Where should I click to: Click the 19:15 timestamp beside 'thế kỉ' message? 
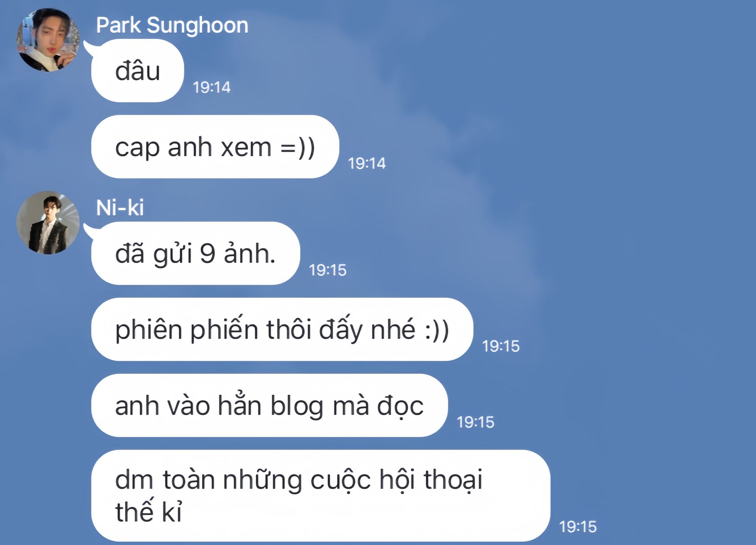(x=578, y=527)
